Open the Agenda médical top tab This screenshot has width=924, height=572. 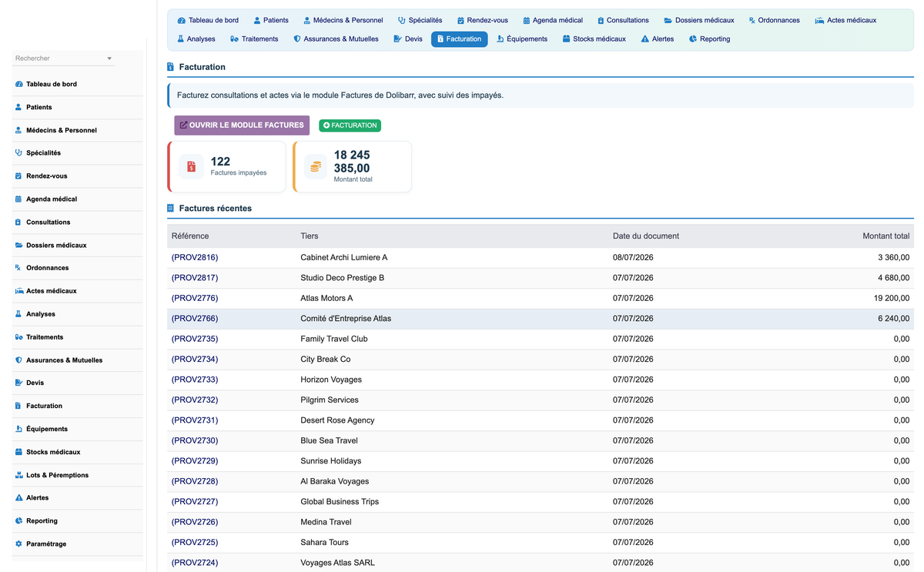(553, 20)
